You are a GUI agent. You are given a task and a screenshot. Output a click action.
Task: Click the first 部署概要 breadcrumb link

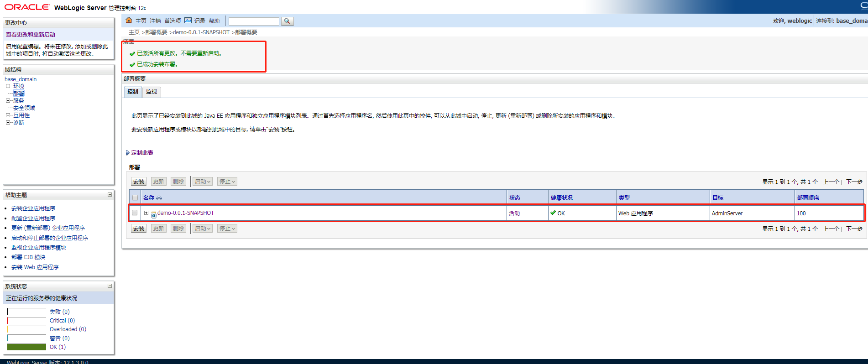[x=157, y=32]
